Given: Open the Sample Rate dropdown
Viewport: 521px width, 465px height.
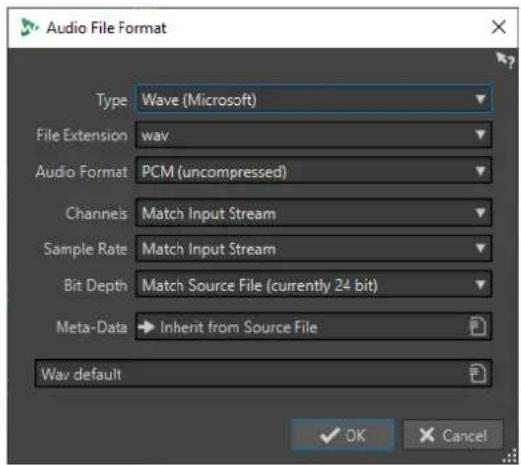Looking at the screenshot, I should coord(313,249).
